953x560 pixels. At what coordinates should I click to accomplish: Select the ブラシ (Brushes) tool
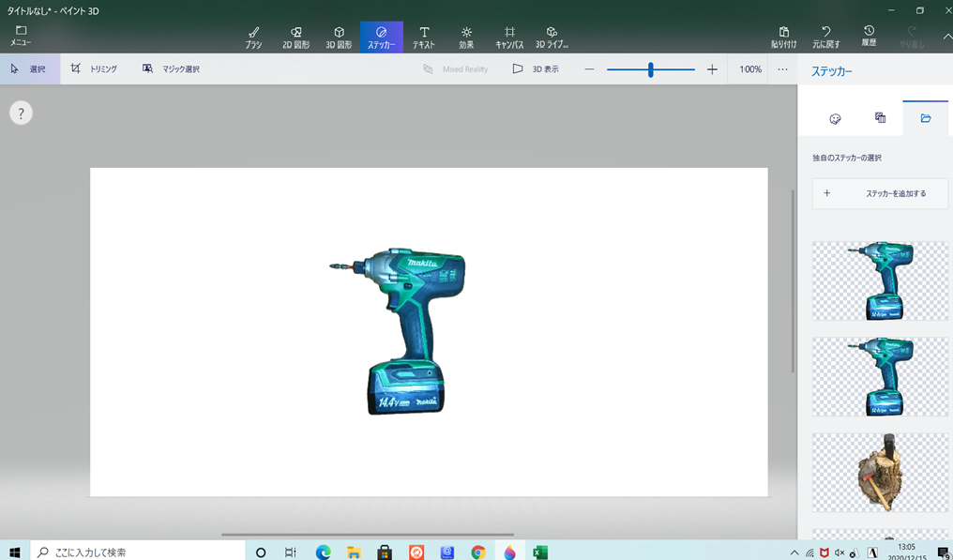click(253, 38)
